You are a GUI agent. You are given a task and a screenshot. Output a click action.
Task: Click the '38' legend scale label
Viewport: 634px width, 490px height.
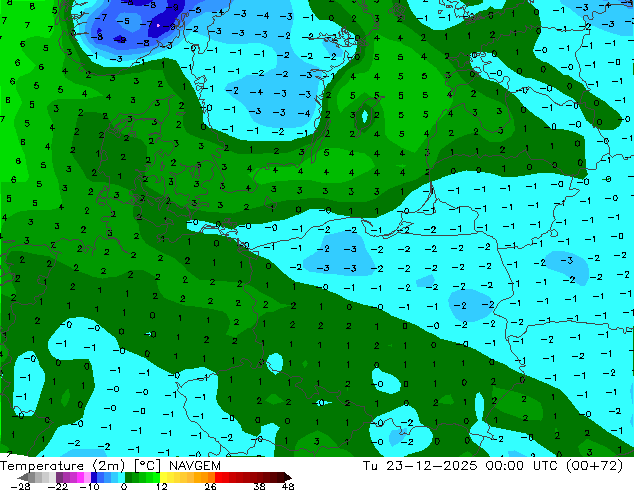pyautogui.click(x=260, y=486)
